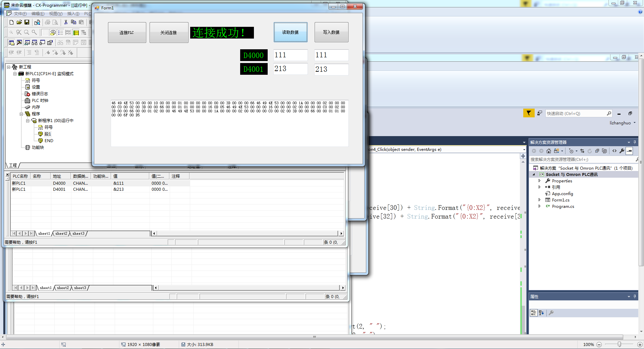Click the 读取数据 read data button
Screen dimensions: 644x349
(290, 32)
